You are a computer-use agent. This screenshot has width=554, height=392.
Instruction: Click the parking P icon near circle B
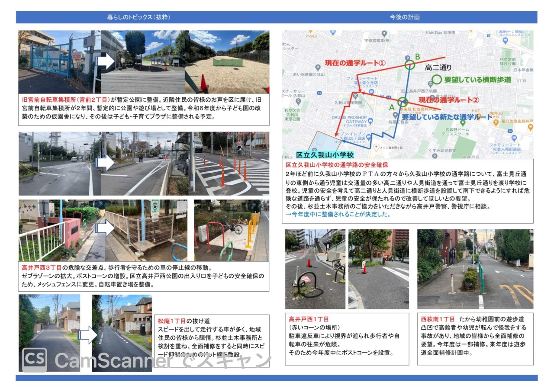(406, 57)
